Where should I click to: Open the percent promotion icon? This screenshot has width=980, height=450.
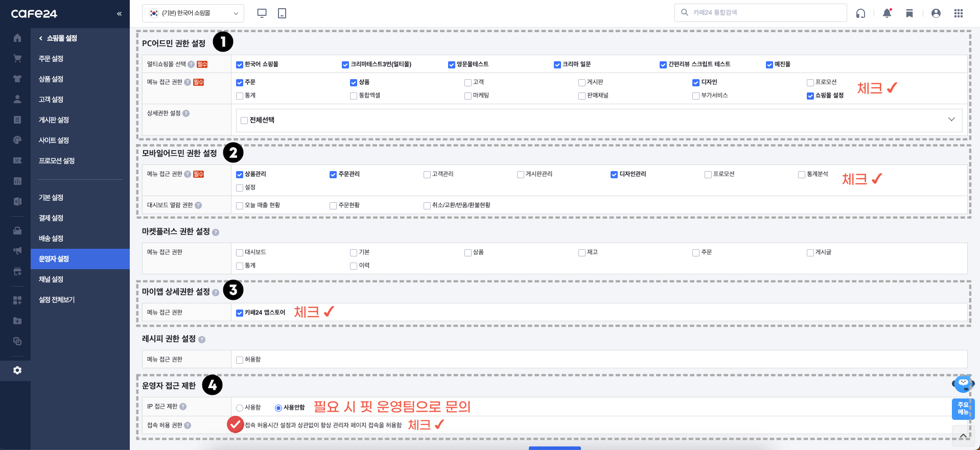click(17, 160)
